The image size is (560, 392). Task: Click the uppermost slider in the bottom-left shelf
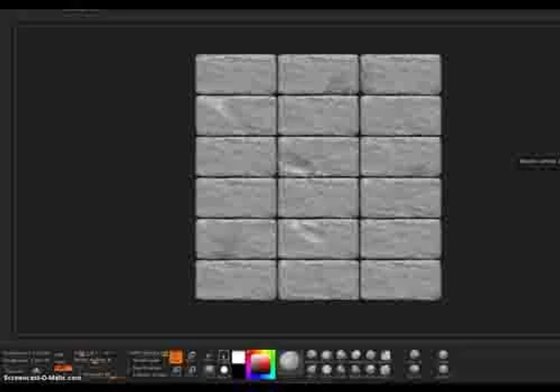(27, 353)
